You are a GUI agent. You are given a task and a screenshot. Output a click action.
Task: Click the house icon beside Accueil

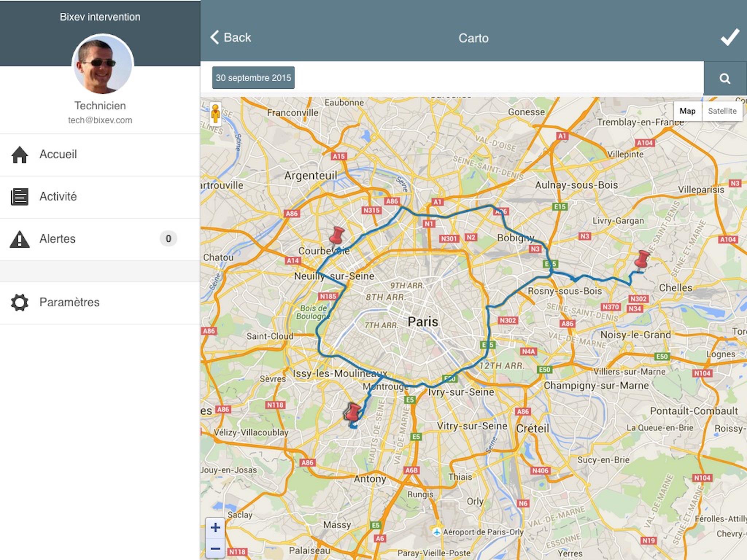click(x=20, y=155)
